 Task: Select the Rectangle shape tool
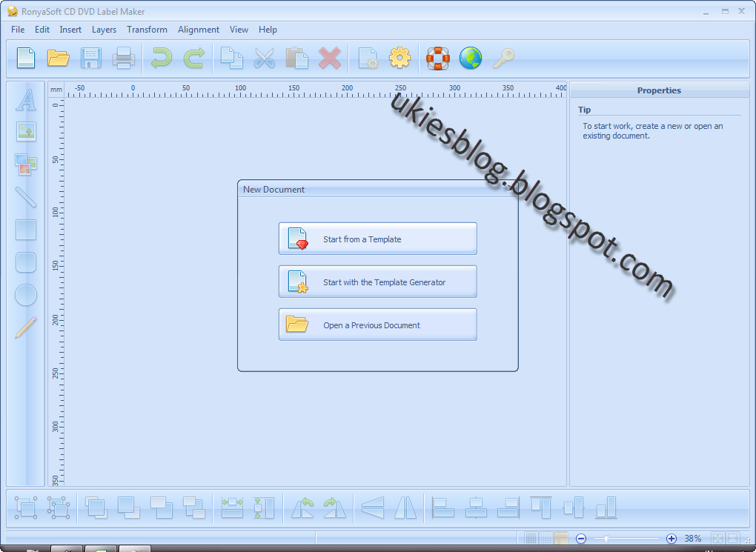coord(25,230)
